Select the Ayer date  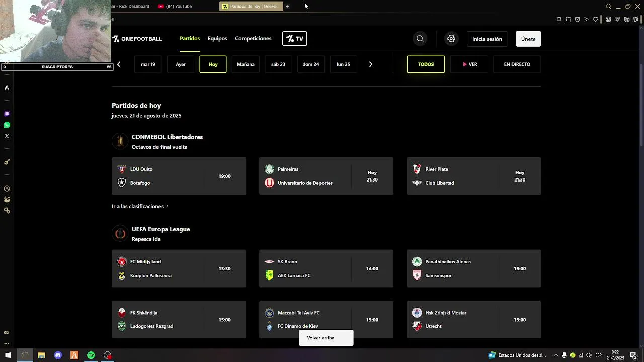[181, 64]
